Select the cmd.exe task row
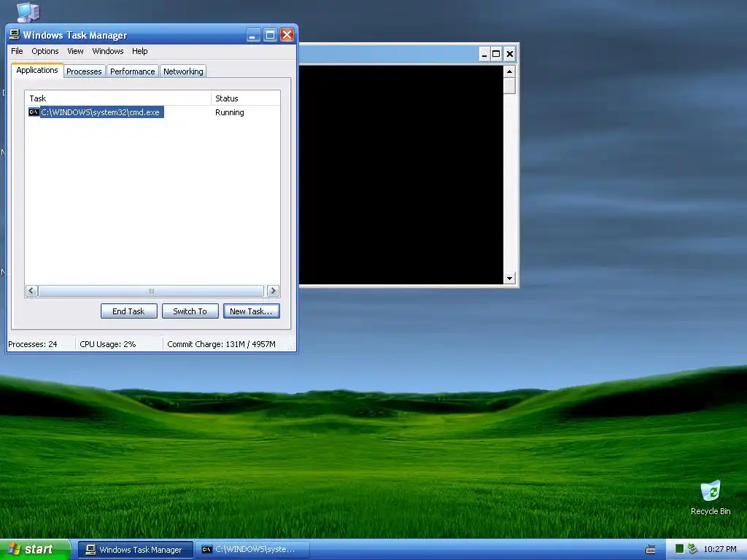 [152, 112]
